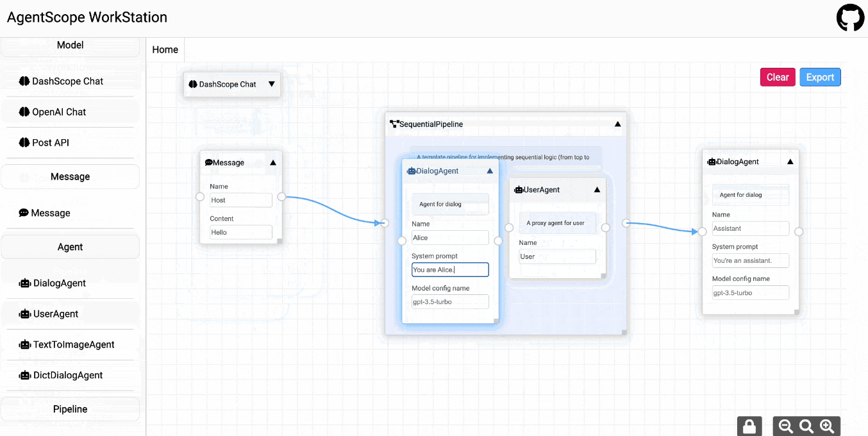Screen dimensions: 868x436
Task: Click the Alice DialogAgent node's input port
Action: tap(402, 241)
